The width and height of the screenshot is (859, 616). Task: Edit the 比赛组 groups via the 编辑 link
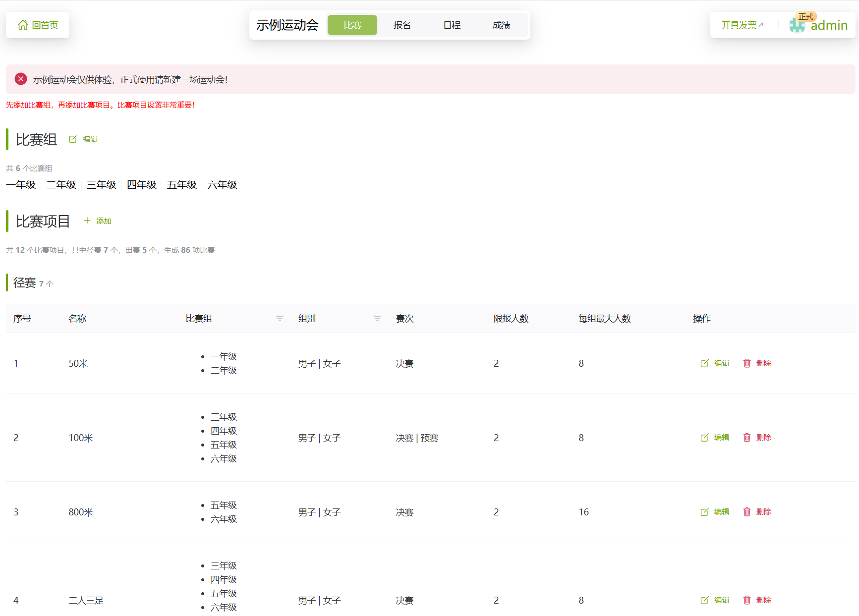[x=84, y=139]
